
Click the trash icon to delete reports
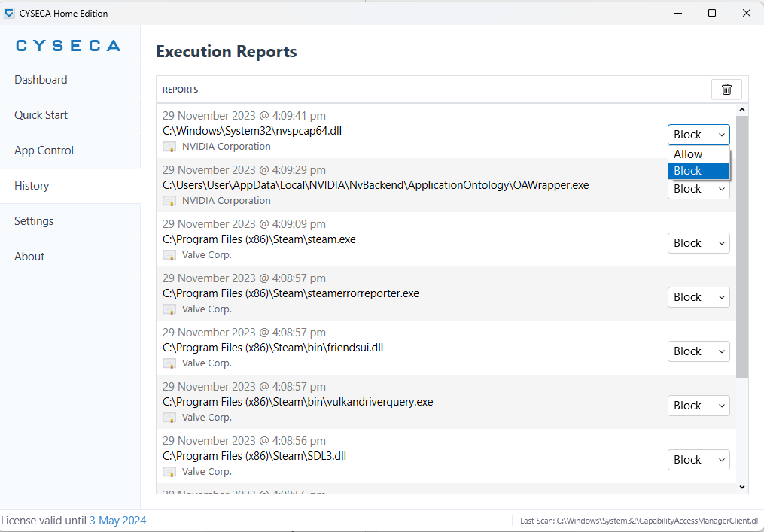point(726,90)
